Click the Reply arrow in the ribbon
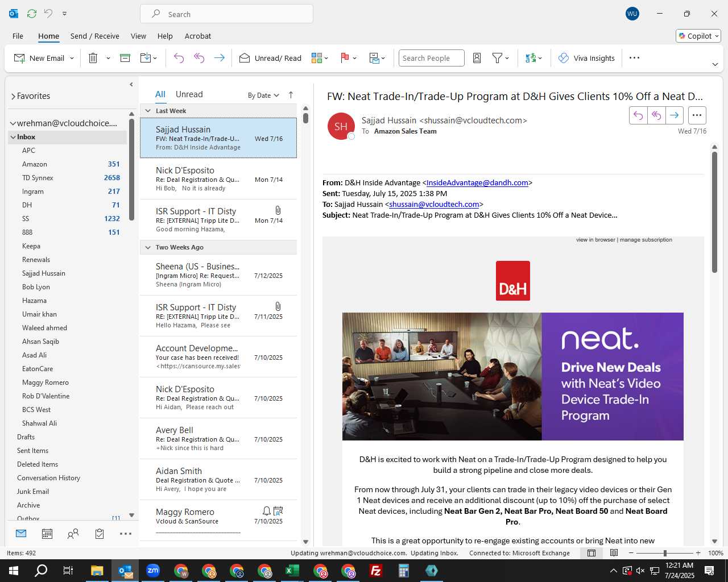This screenshot has height=582, width=728. click(179, 58)
